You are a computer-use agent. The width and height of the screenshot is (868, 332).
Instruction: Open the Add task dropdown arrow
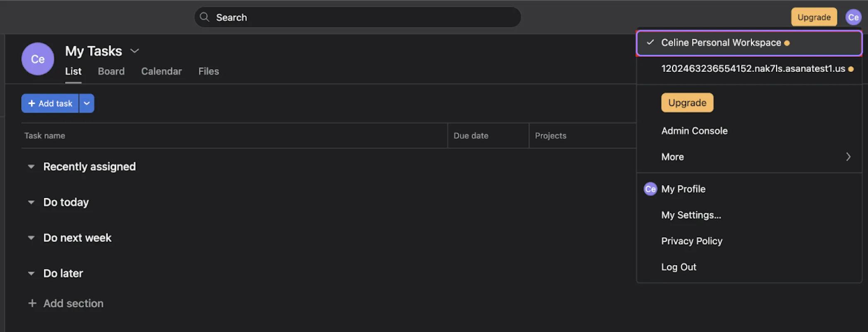(x=87, y=103)
